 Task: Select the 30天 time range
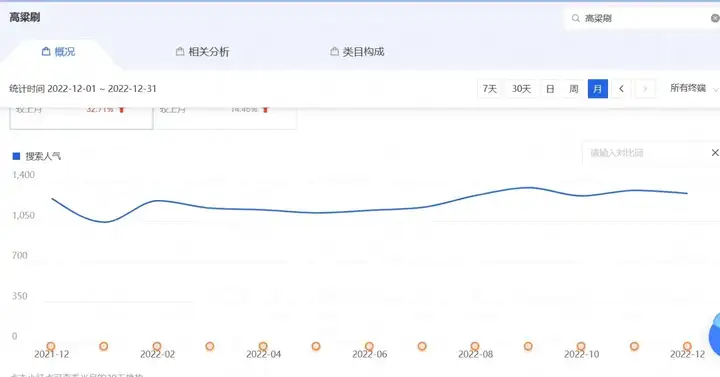(x=522, y=89)
